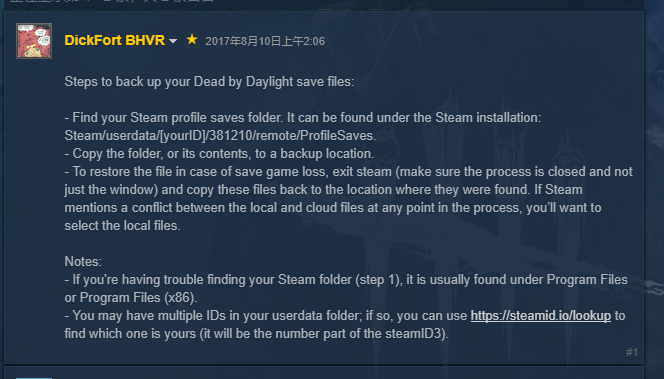Click the 'Find your Steam profile saves' line
The width and height of the screenshot is (664, 379).
[x=303, y=117]
